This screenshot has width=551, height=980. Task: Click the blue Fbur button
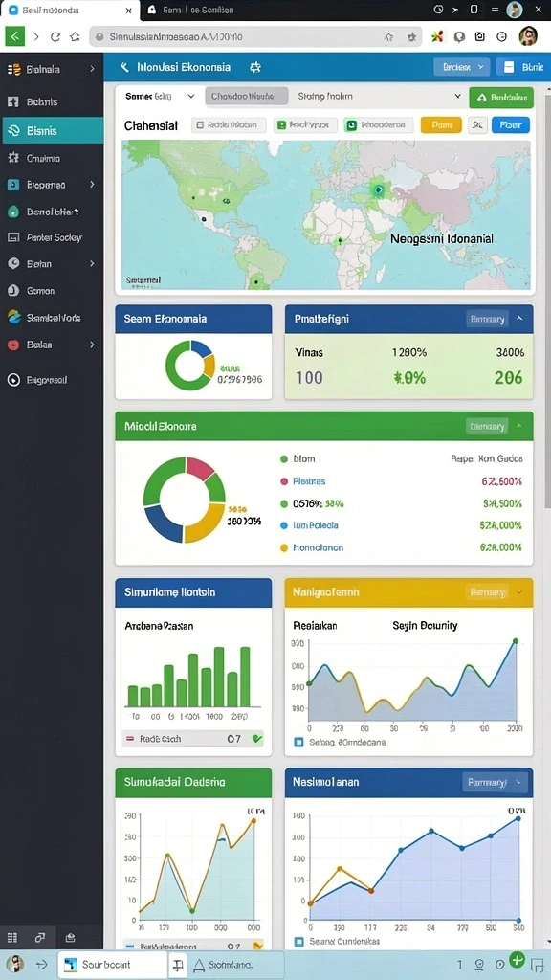pos(511,125)
